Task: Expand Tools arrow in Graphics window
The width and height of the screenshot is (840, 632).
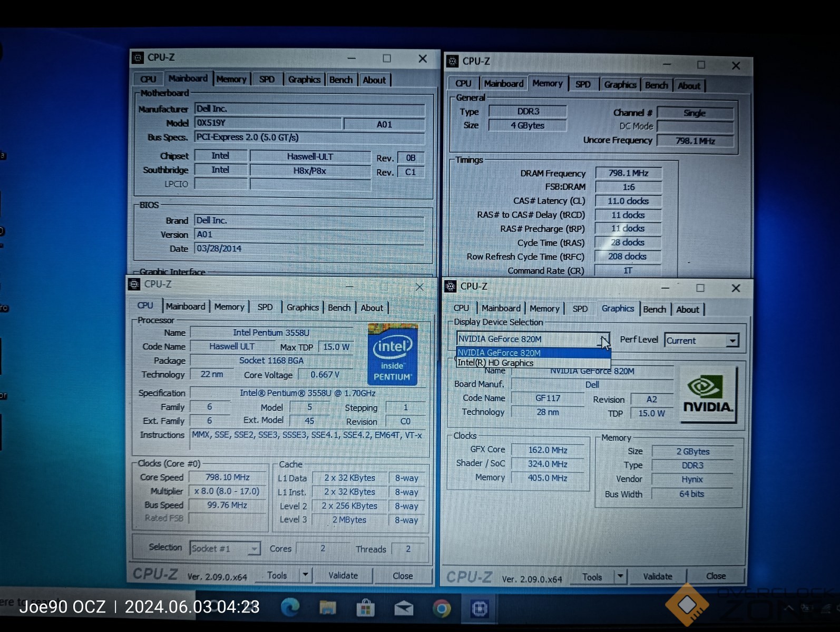Action: tap(620, 576)
